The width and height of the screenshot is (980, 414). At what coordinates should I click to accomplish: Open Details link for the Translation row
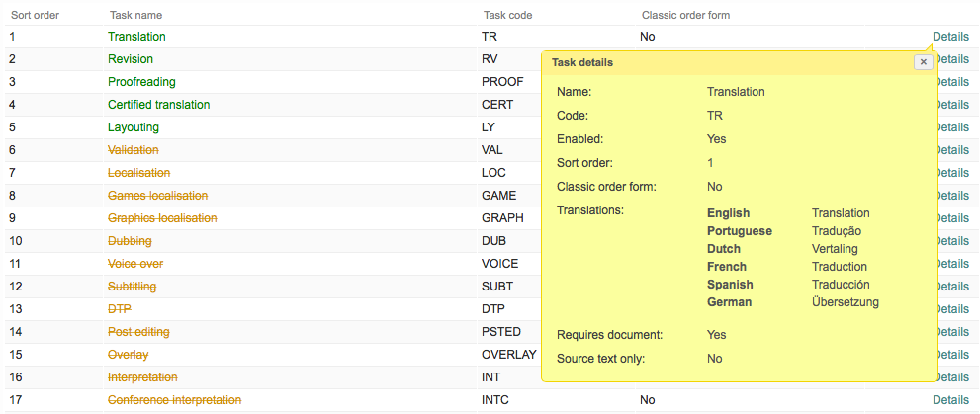click(x=950, y=37)
